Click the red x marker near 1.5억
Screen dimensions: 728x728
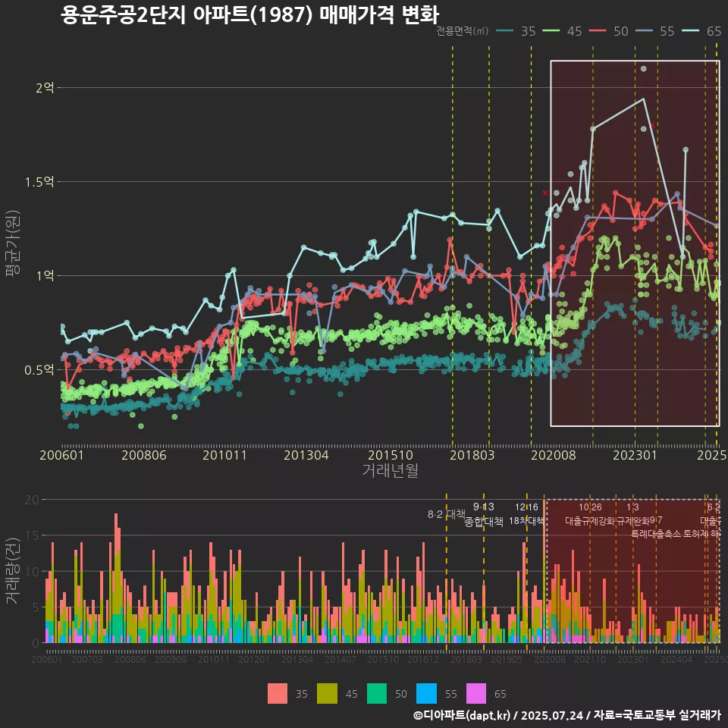[545, 193]
